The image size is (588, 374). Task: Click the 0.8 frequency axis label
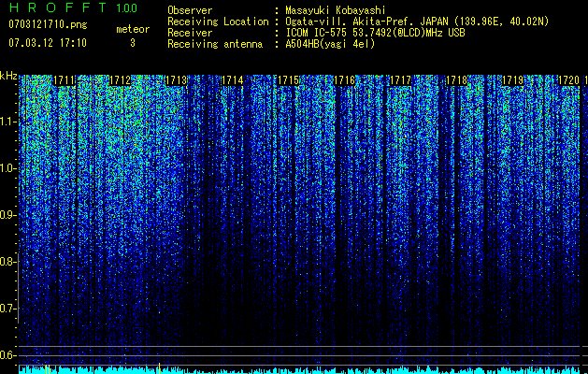tap(7, 262)
